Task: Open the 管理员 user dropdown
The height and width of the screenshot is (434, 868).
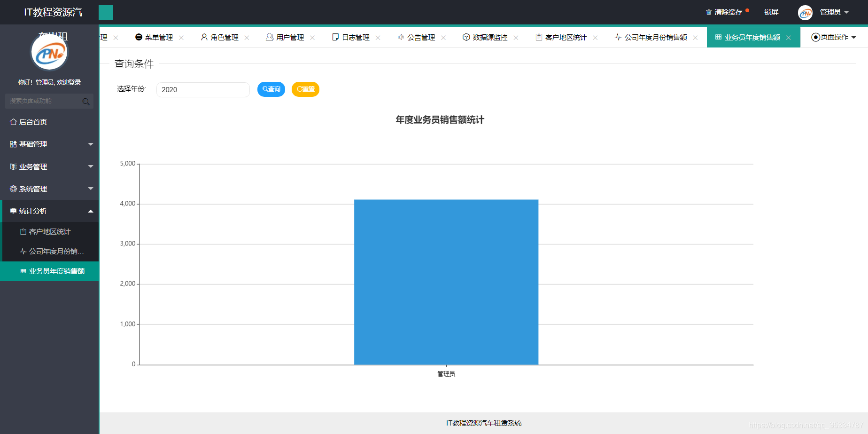Action: 835,12
